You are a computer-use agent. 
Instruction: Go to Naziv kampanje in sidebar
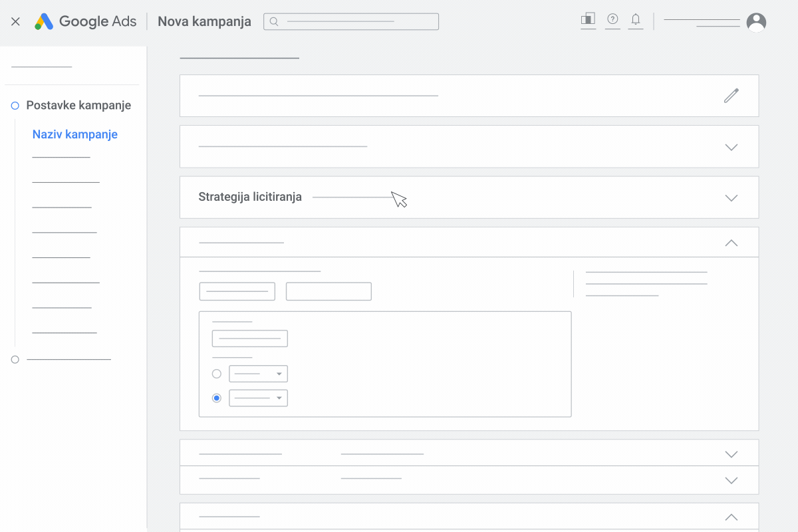point(75,134)
